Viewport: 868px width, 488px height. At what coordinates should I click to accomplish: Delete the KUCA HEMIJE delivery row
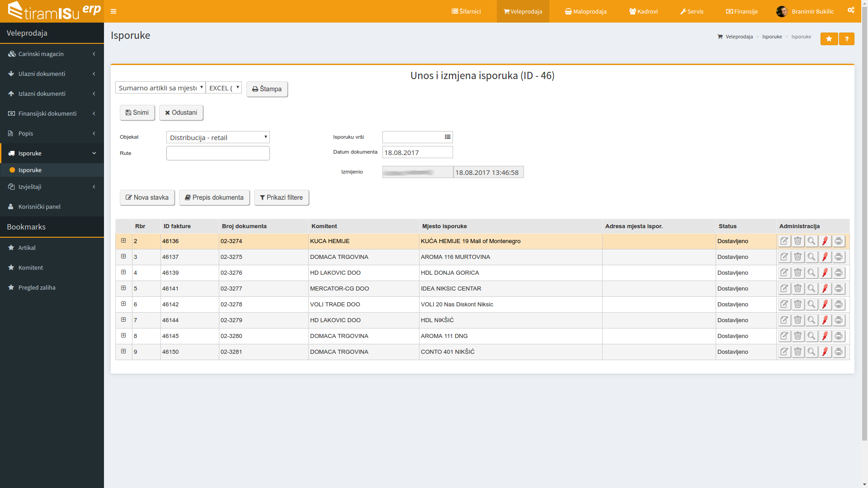point(798,241)
